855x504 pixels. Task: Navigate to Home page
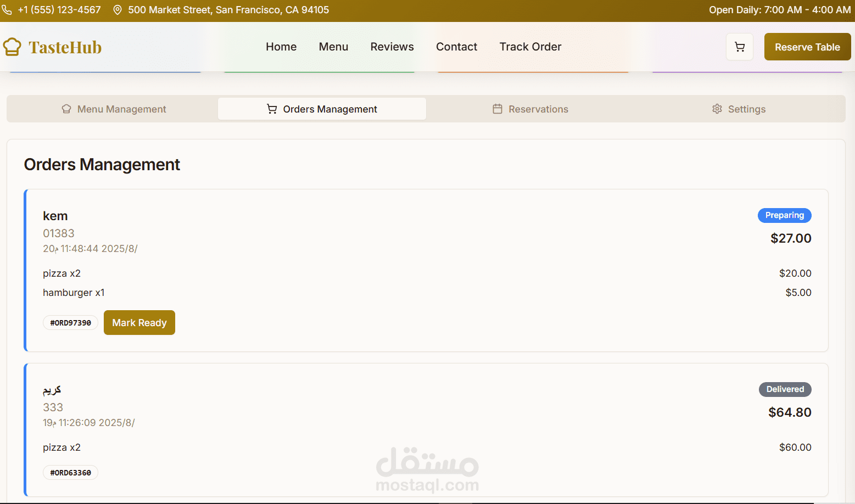pos(281,47)
